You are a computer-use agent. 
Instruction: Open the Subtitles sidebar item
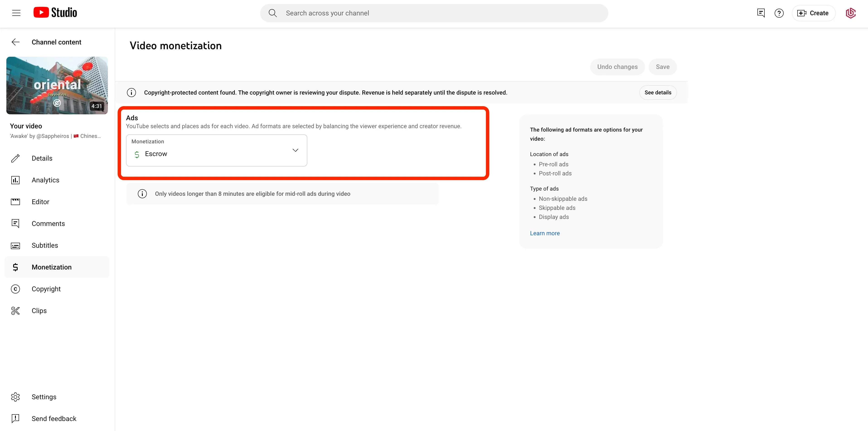click(57, 245)
